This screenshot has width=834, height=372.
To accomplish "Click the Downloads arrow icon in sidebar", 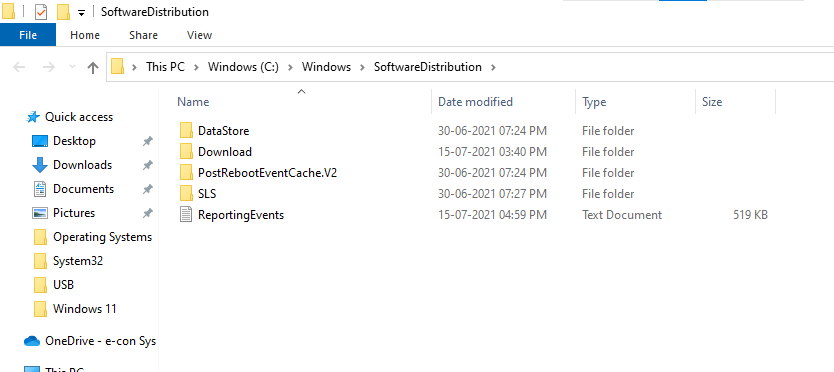I will click(x=40, y=165).
